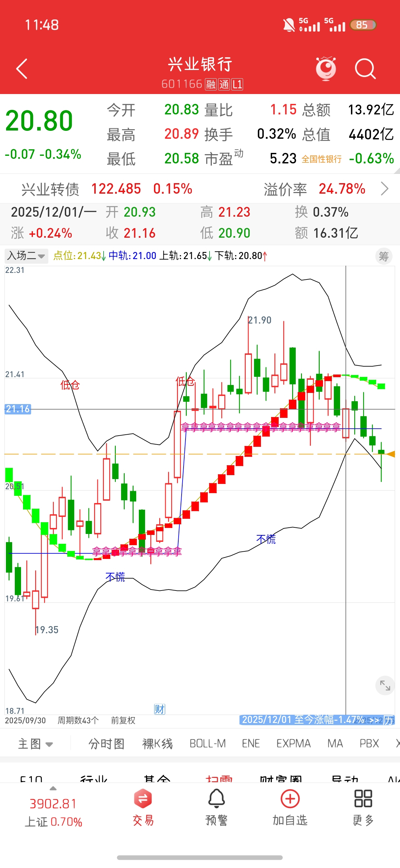Tap the 上证 3902.81 index value
Viewport: 400px width, 868px height.
(53, 804)
